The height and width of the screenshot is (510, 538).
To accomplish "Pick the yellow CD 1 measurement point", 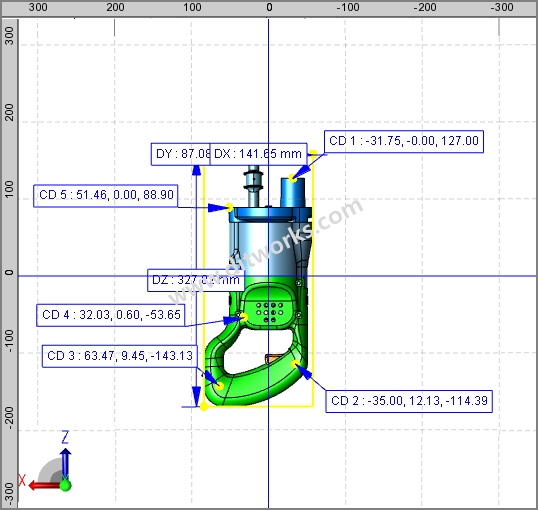I will click(x=292, y=178).
